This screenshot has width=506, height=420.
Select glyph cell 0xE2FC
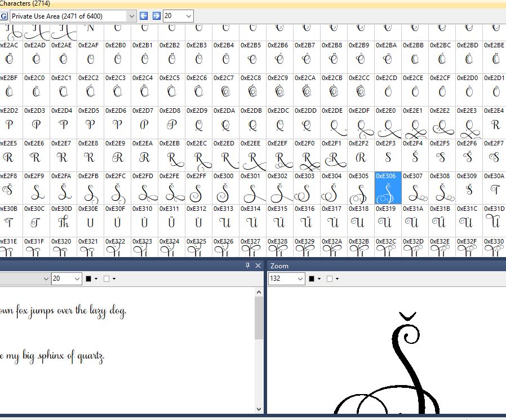click(x=117, y=188)
